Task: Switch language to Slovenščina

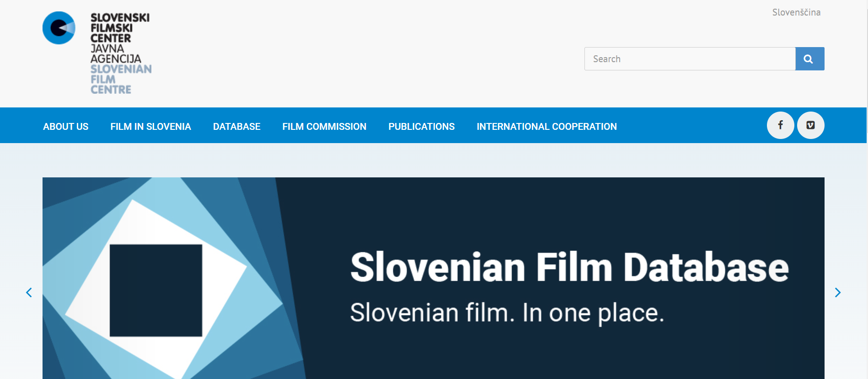Action: pyautogui.click(x=796, y=12)
